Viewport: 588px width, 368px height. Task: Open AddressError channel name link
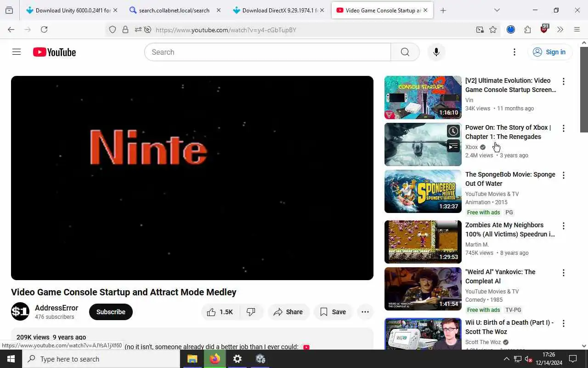(57, 308)
